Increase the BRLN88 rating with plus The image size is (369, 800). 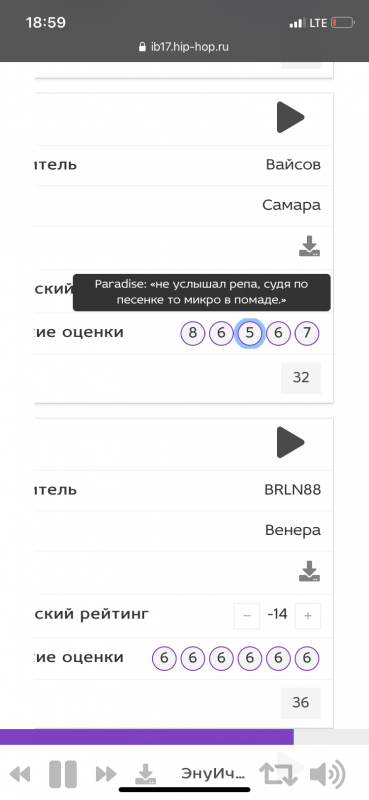(x=308, y=616)
